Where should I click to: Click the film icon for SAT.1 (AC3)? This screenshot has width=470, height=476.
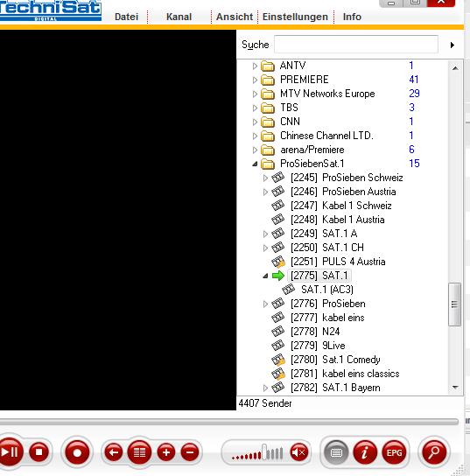coord(289,290)
